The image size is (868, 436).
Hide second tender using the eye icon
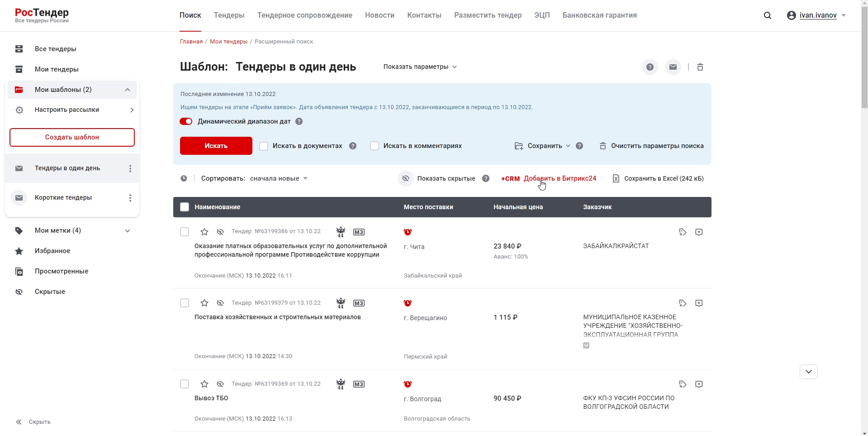pos(220,302)
